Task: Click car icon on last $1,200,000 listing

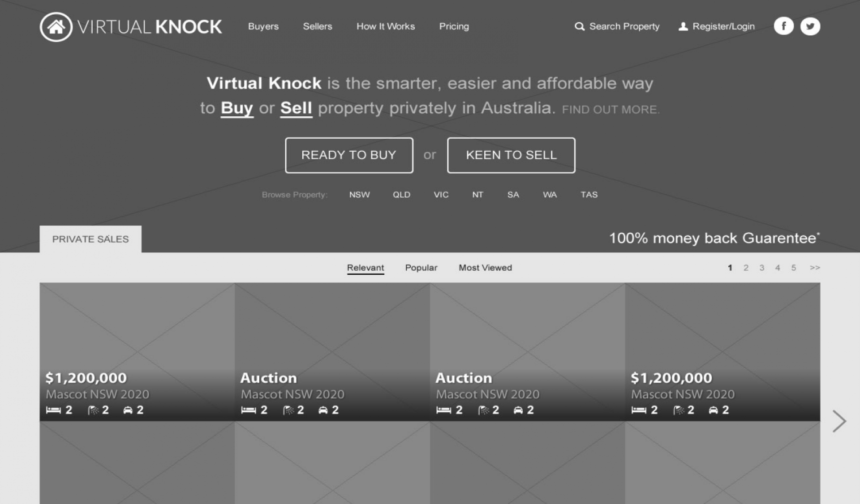Action: click(713, 410)
